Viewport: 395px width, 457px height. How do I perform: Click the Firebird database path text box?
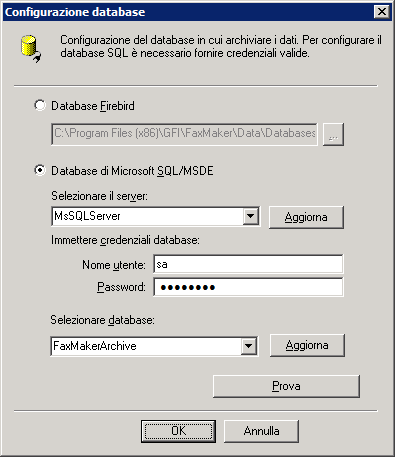(x=184, y=134)
